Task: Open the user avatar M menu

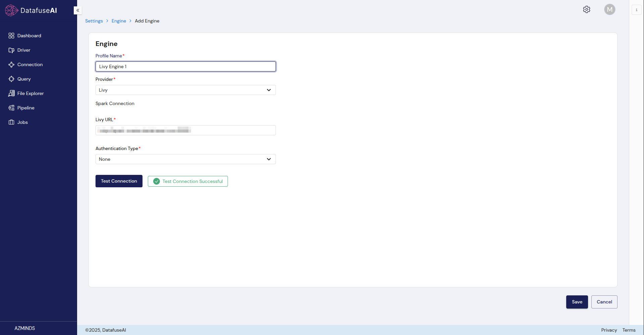Action: point(609,9)
